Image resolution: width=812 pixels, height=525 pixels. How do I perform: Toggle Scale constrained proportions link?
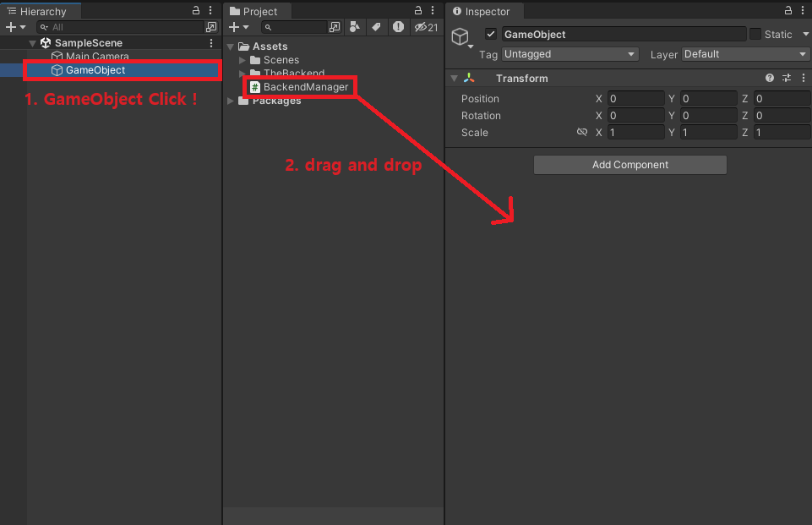click(x=582, y=132)
